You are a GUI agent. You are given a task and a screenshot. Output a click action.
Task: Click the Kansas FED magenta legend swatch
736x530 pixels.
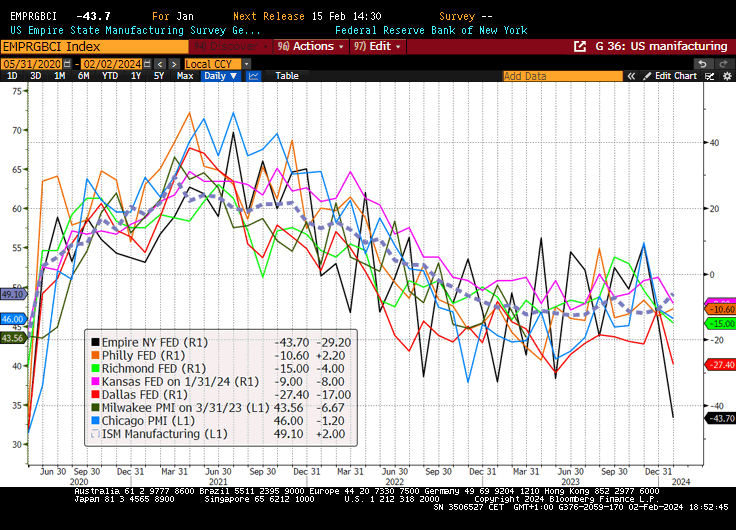click(x=95, y=382)
